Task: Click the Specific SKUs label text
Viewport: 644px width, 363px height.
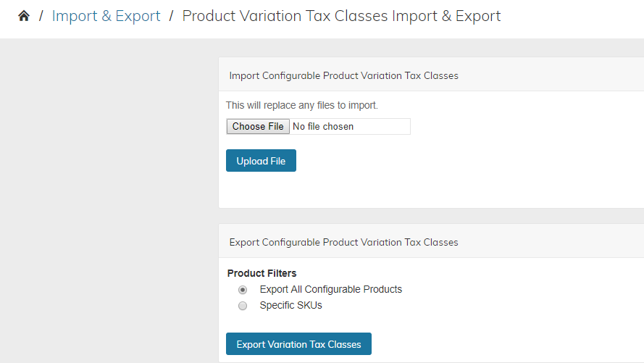Action: pos(290,306)
